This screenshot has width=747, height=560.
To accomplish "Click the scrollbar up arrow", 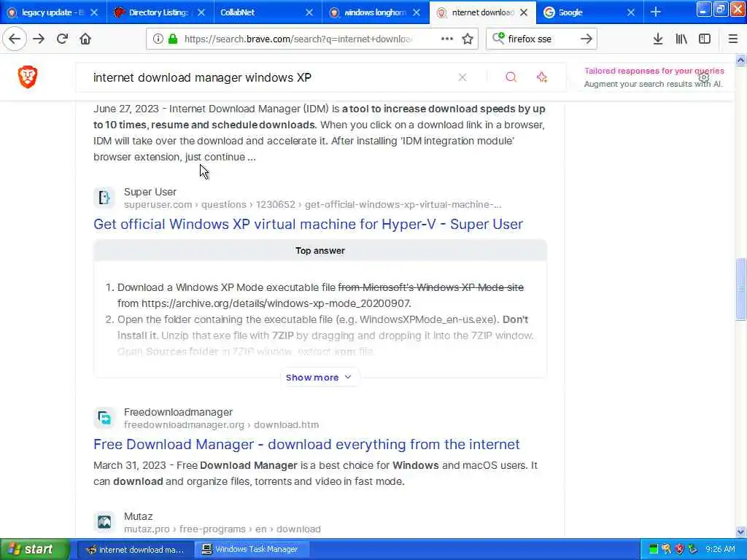I will [x=740, y=60].
